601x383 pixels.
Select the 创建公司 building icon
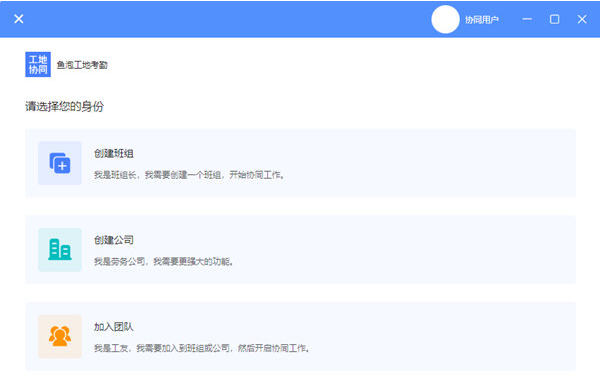(60, 250)
